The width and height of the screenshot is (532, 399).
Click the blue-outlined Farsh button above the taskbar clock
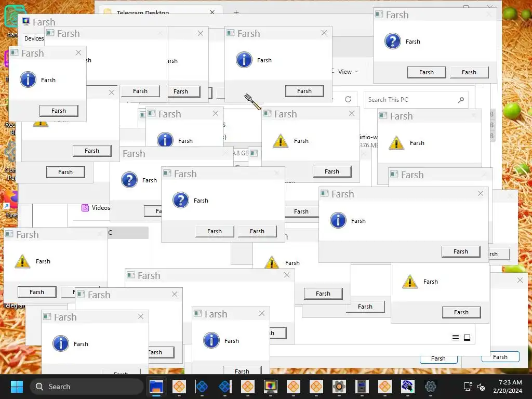tap(500, 356)
